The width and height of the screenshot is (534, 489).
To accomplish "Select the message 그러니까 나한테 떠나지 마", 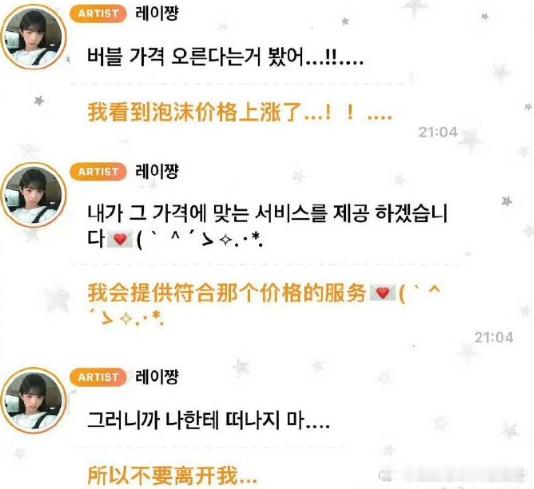I will tap(208, 421).
